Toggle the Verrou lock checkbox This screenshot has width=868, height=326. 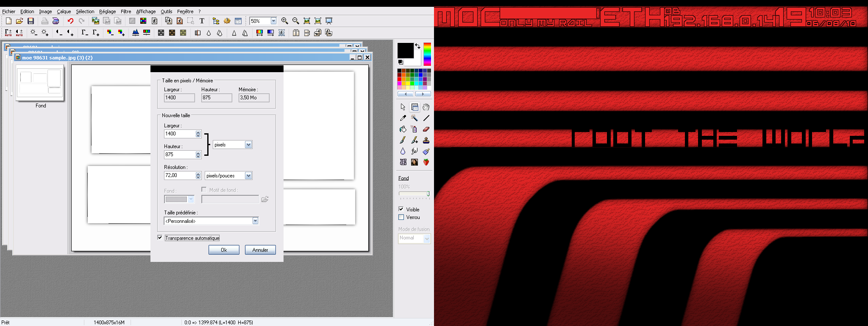pos(401,217)
